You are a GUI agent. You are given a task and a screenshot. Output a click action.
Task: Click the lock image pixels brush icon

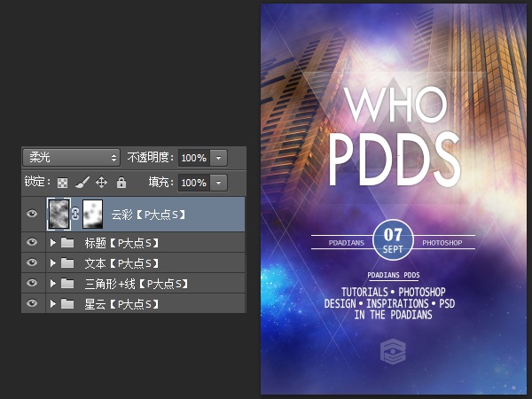(x=82, y=182)
